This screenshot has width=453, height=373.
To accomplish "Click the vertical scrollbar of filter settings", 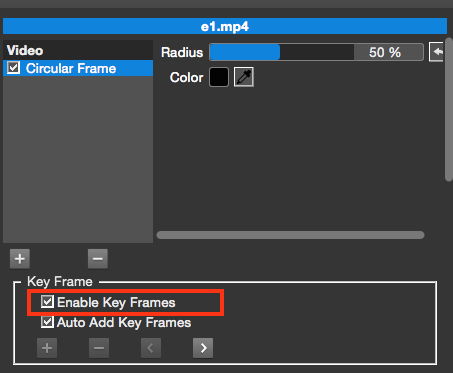I will pos(449,110).
